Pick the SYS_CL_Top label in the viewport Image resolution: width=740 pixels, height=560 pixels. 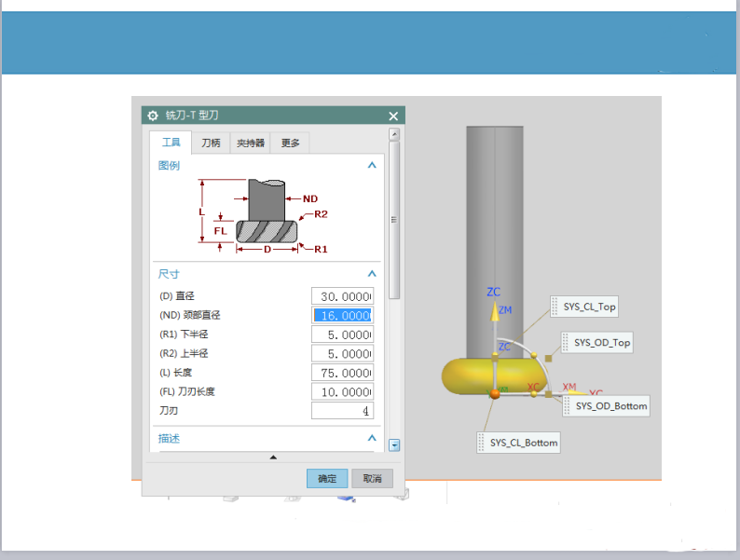pos(588,307)
